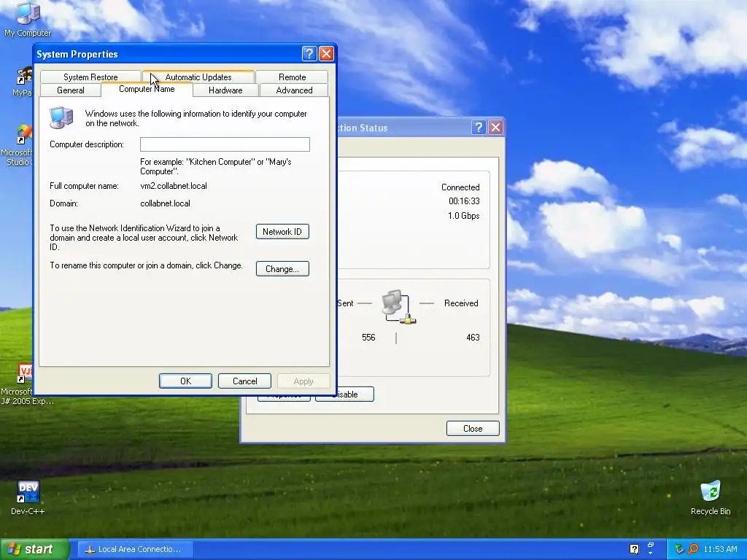Select the Computer Name tab
The height and width of the screenshot is (560, 747).
point(147,89)
